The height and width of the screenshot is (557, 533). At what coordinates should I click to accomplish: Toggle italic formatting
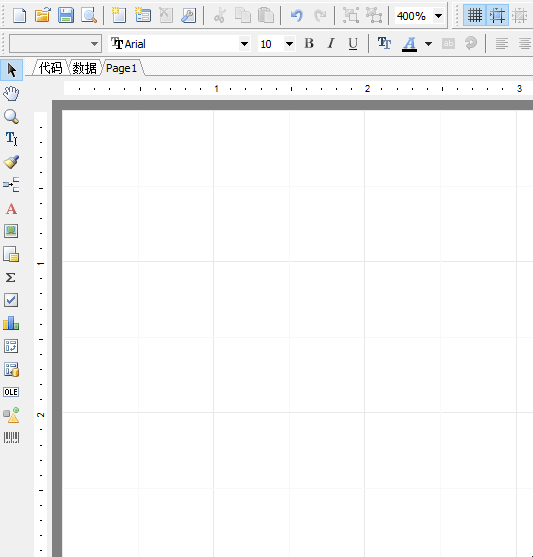pyautogui.click(x=331, y=44)
